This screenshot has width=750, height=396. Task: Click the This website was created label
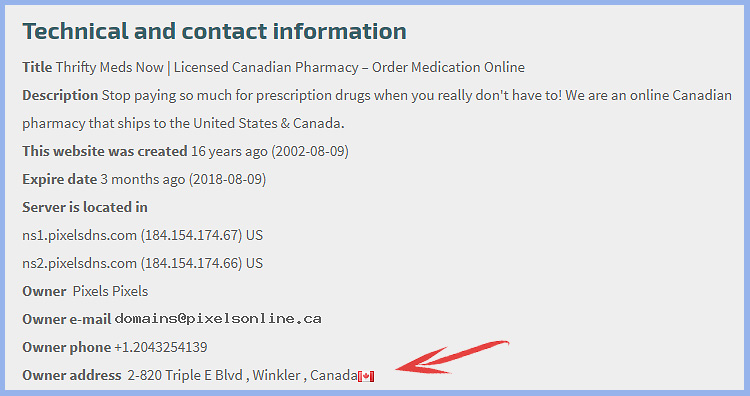point(105,151)
